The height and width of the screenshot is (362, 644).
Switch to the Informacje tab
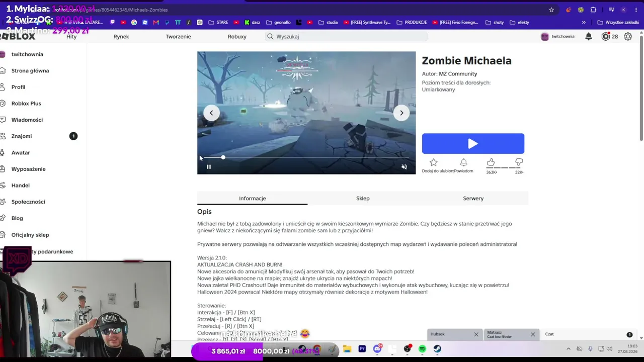click(x=252, y=198)
